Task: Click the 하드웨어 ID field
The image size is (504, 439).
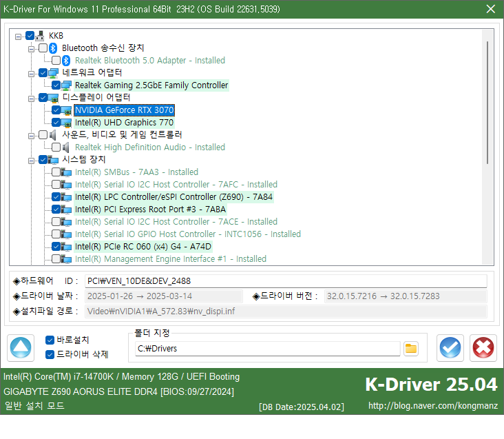Action: tap(286, 281)
